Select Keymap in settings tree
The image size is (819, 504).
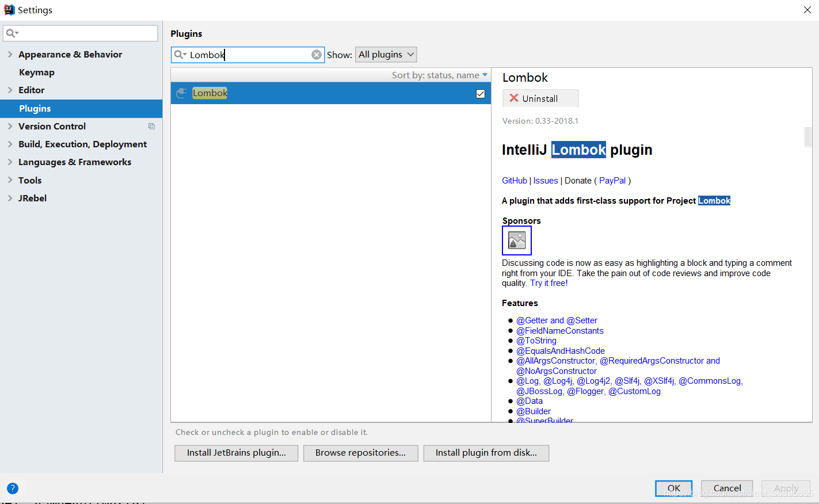point(37,72)
